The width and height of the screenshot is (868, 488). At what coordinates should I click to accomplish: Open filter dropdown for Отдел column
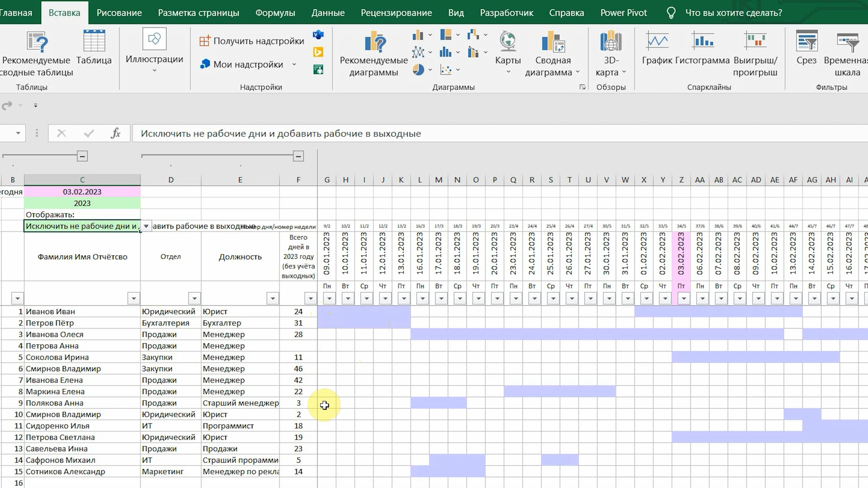click(x=194, y=298)
